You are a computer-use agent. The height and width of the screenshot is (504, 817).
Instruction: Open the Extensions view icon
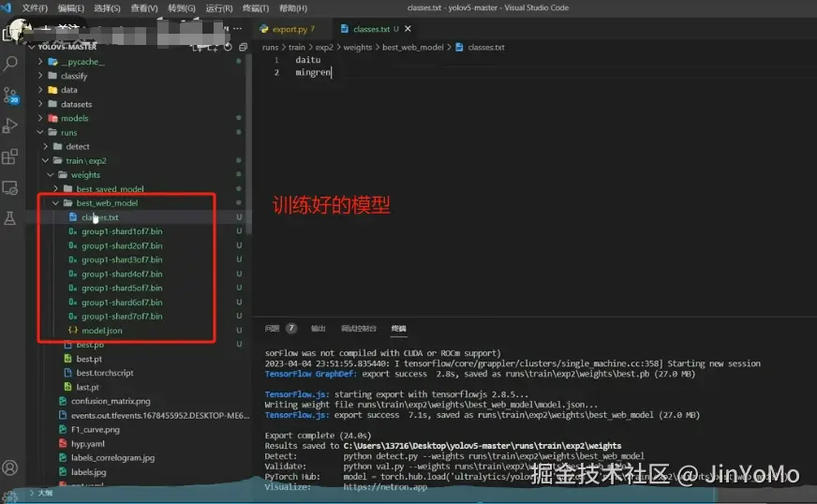(10, 156)
